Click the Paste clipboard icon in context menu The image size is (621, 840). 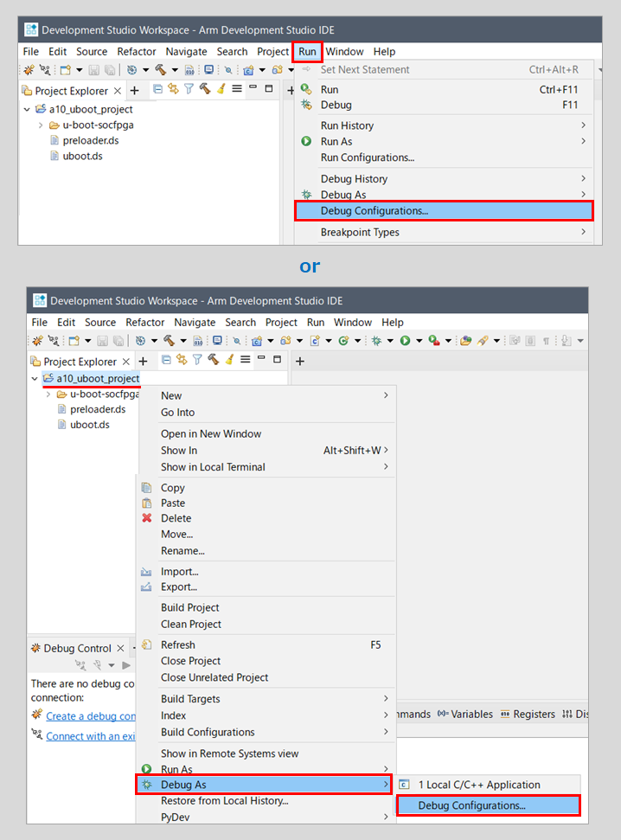(x=146, y=503)
